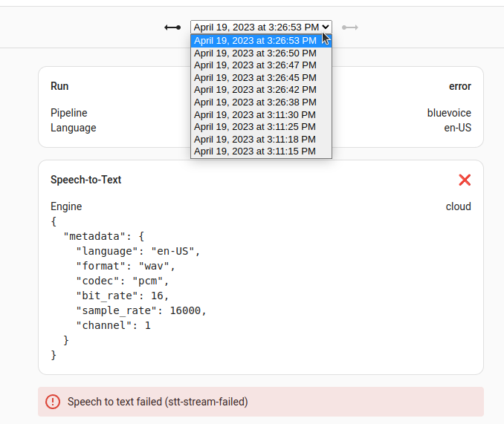Click the "sample_rate" line in metadata JSON
The width and height of the screenshot is (504, 424).
140,310
